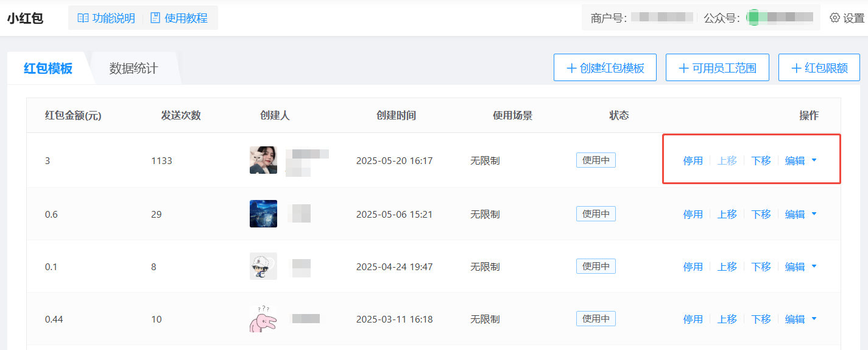Screen dimensions: 868x350
Task: Expand 编辑 dropdown arrow for amount 0.6 row
Action: [814, 214]
